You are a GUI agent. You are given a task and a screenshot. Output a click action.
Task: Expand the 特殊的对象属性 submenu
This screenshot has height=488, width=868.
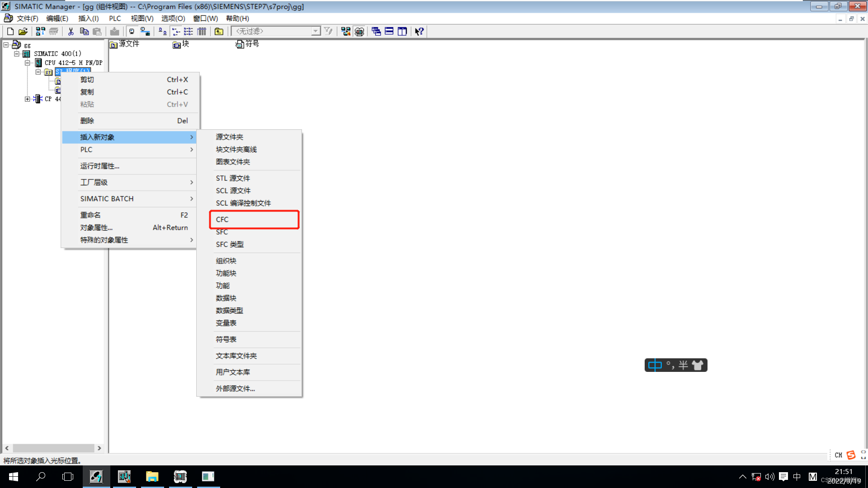tap(129, 240)
